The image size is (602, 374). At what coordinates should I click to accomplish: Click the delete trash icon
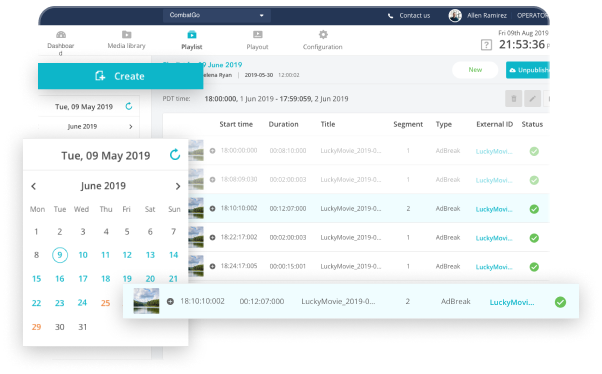click(x=514, y=99)
